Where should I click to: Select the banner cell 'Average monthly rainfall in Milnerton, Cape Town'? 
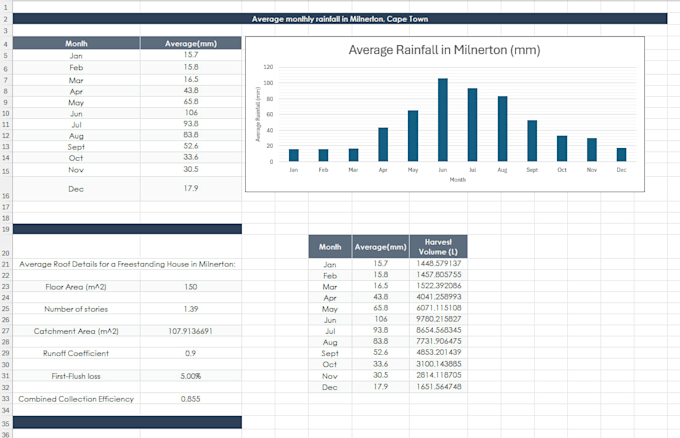point(340,19)
